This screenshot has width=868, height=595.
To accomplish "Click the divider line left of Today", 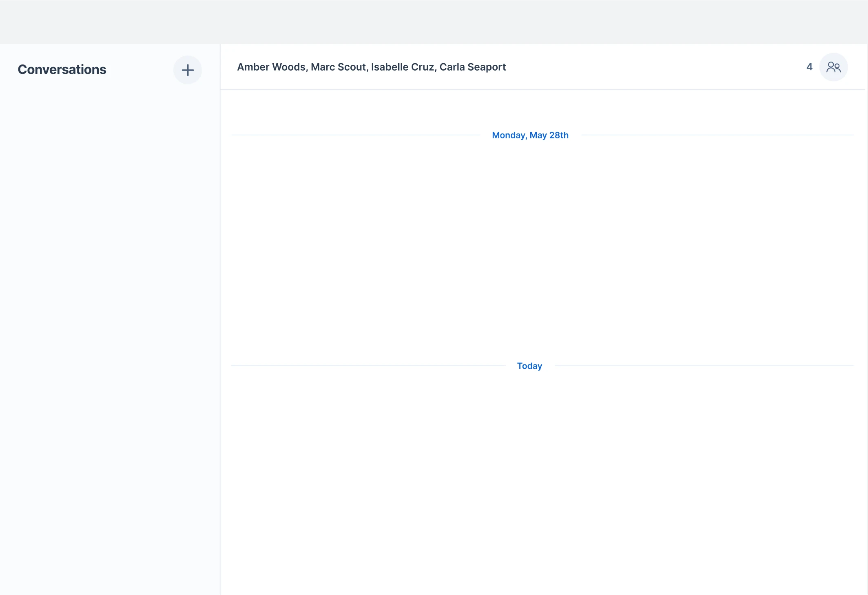I will click(x=367, y=366).
